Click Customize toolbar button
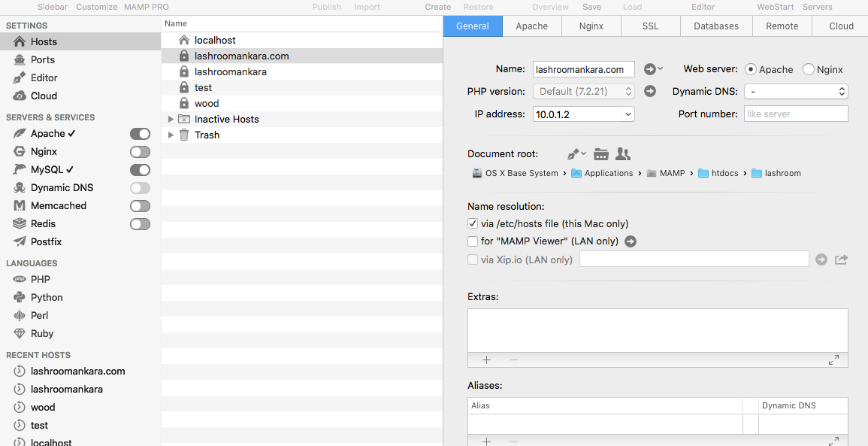The width and height of the screenshot is (868, 446). coord(97,7)
